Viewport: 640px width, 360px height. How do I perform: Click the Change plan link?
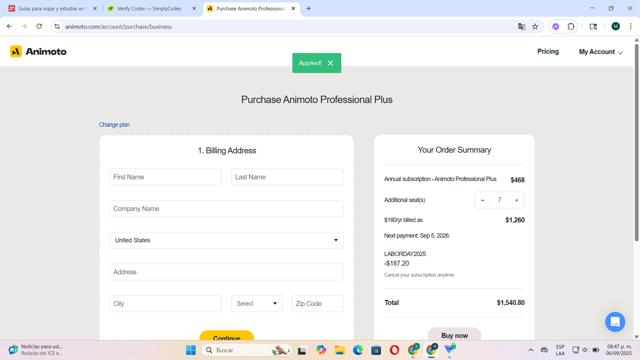114,124
